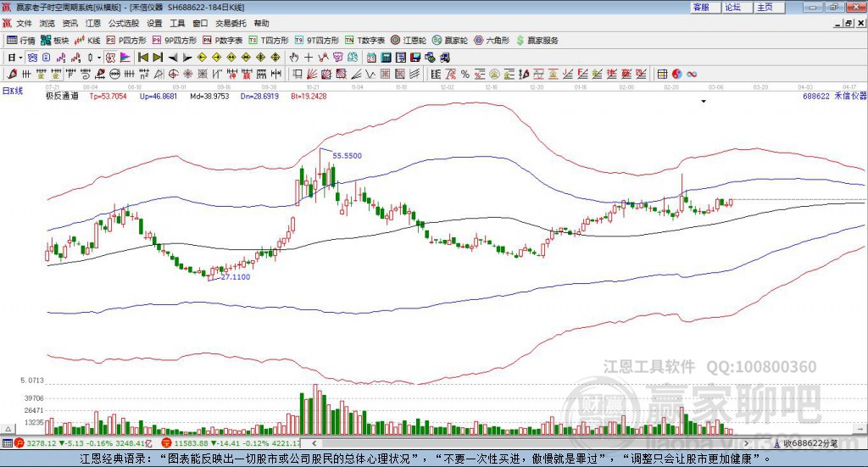The height and width of the screenshot is (467, 868).
Task: Click the horizontal scrollbar left arrow
Action: tap(314, 443)
